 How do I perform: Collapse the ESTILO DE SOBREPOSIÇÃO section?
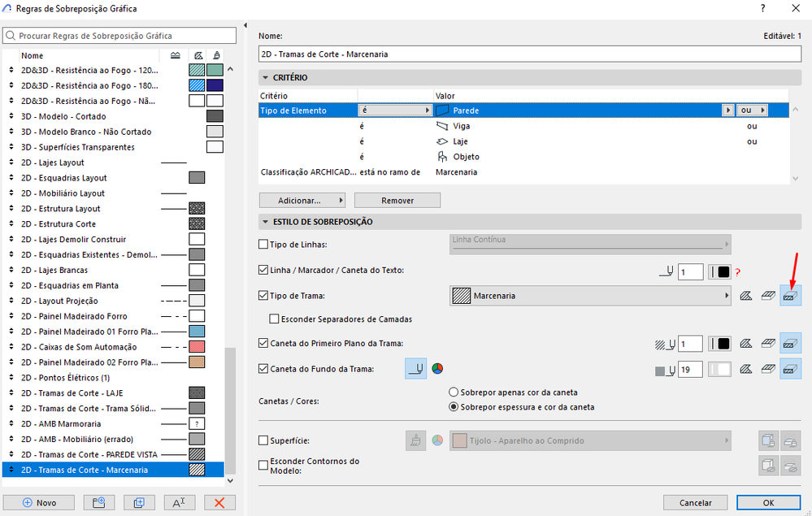click(x=265, y=222)
